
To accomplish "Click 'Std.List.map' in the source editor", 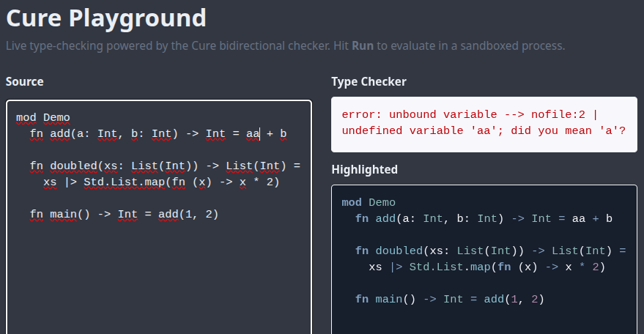I will pyautogui.click(x=124, y=182).
